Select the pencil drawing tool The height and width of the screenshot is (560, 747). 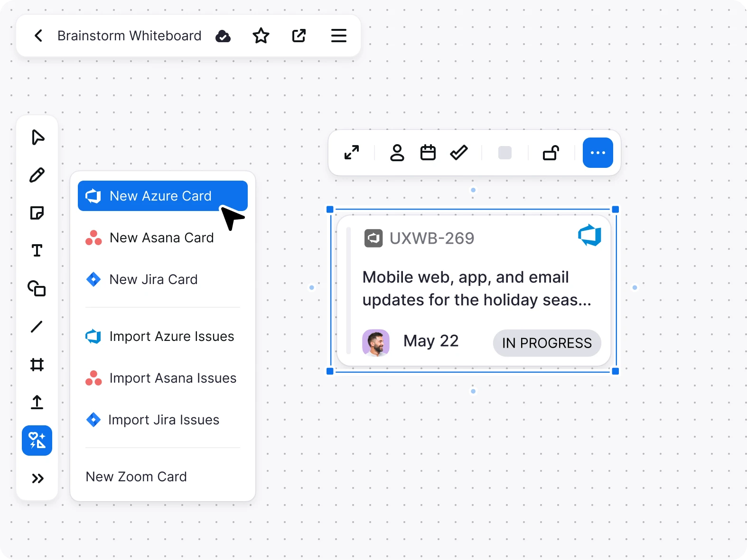(37, 175)
